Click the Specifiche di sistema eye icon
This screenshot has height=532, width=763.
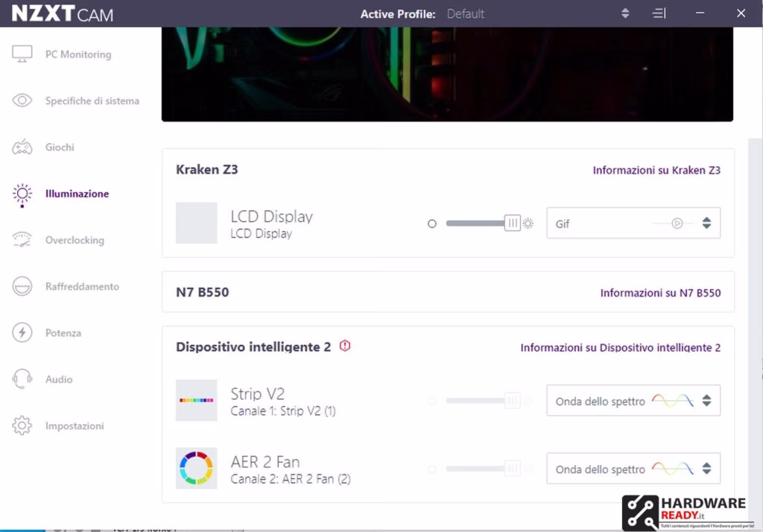pos(22,101)
